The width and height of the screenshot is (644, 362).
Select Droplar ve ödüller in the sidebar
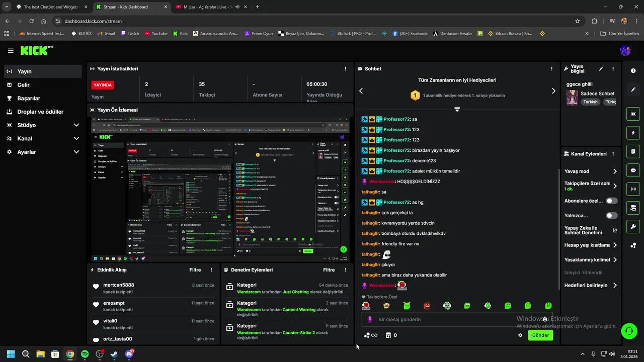click(43, 112)
